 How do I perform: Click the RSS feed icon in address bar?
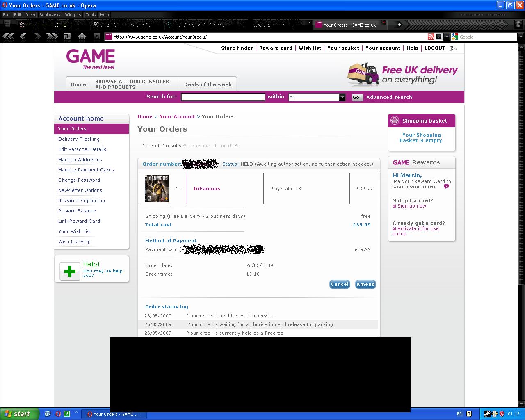(431, 37)
